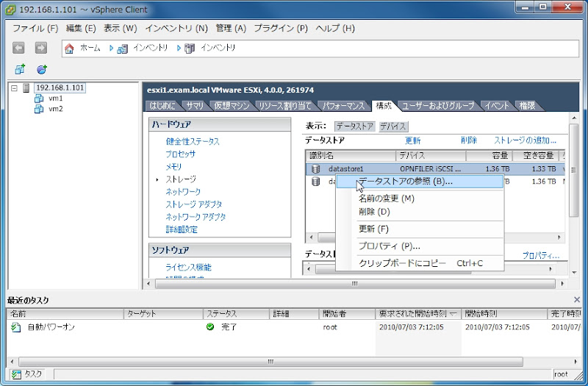The image size is (588, 386).
Task: Click the forward navigation arrow button
Action: tap(41, 48)
